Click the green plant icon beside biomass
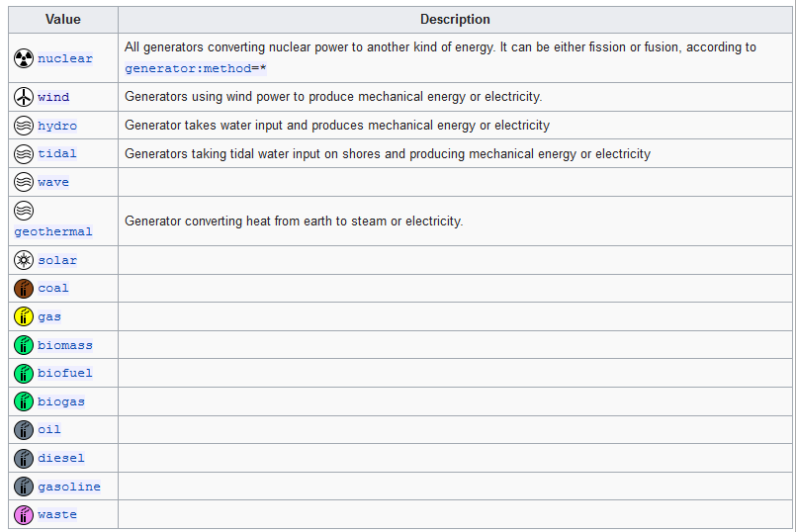The height and width of the screenshot is (532, 796). pos(24,345)
